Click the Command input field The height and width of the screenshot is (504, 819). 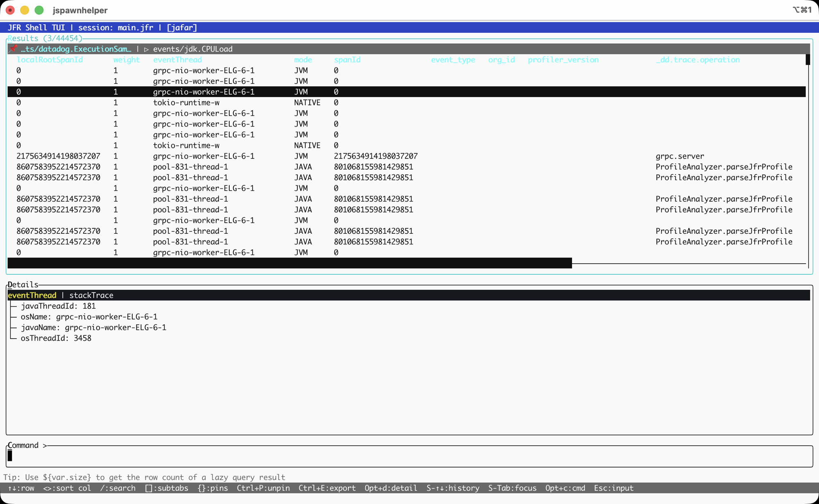click(409, 456)
